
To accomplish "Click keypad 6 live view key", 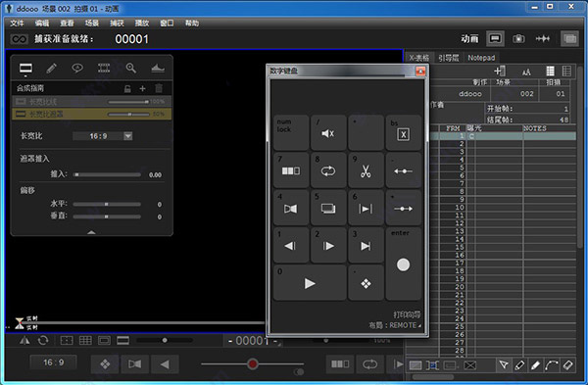I will pos(366,208).
